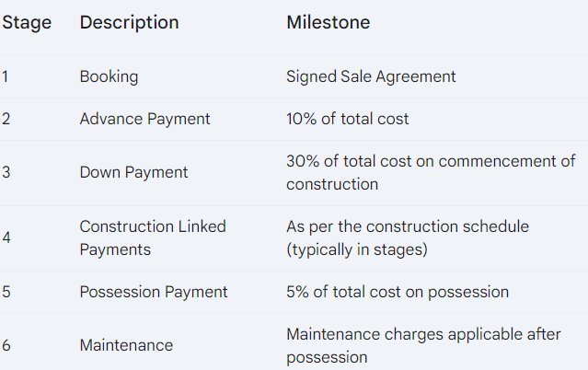Click the Down Payment cell

(x=133, y=173)
